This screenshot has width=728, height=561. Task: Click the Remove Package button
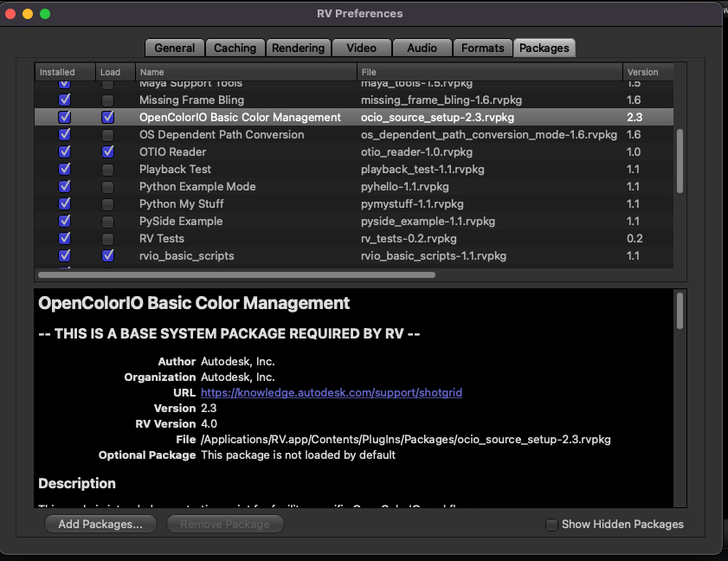click(x=225, y=525)
